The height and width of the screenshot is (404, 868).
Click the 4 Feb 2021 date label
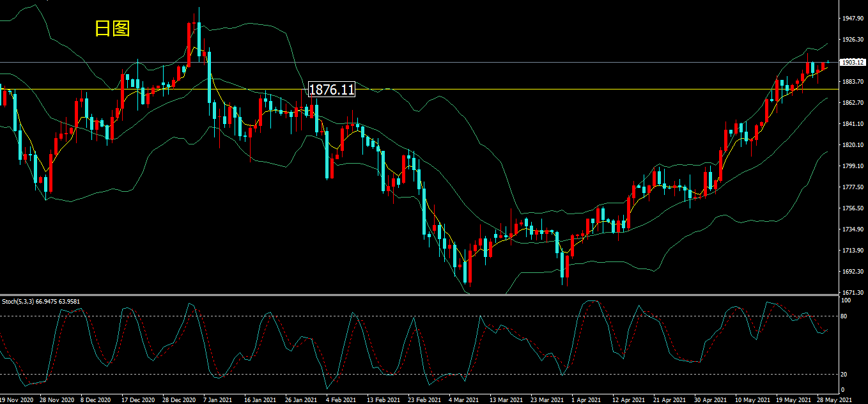coord(341,400)
